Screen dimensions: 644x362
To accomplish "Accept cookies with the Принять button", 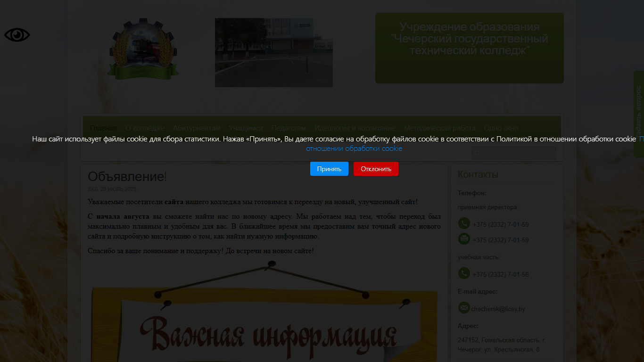I will (329, 169).
